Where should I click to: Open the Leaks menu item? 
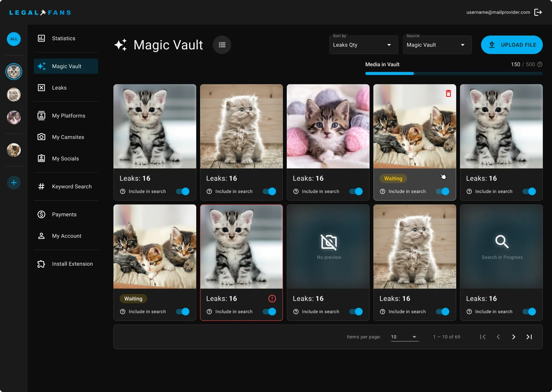[66, 88]
